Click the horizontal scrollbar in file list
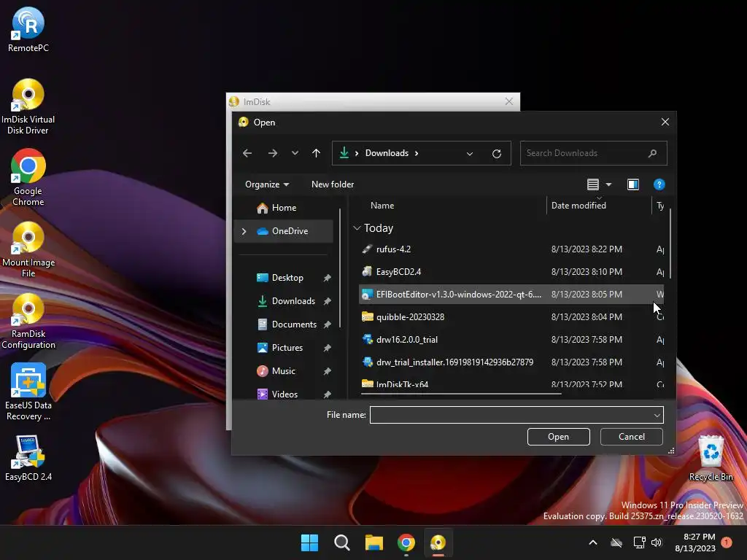The image size is (747, 560). (x=461, y=394)
